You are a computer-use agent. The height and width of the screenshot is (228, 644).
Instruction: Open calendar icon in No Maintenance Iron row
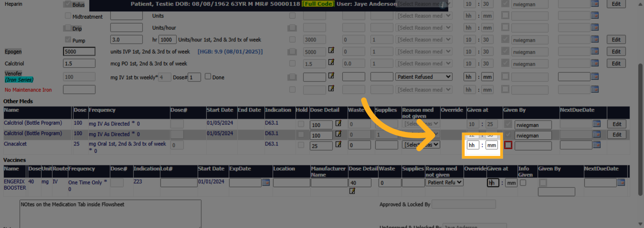595,89
